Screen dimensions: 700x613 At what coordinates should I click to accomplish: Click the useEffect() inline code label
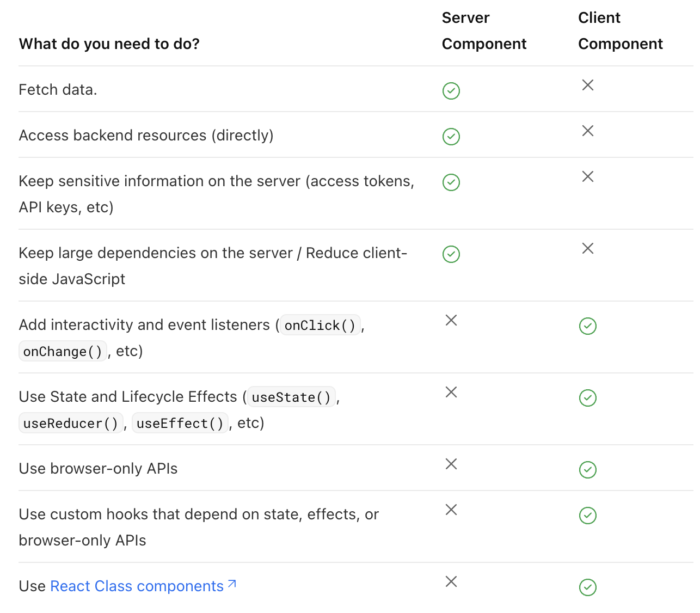coord(180,424)
